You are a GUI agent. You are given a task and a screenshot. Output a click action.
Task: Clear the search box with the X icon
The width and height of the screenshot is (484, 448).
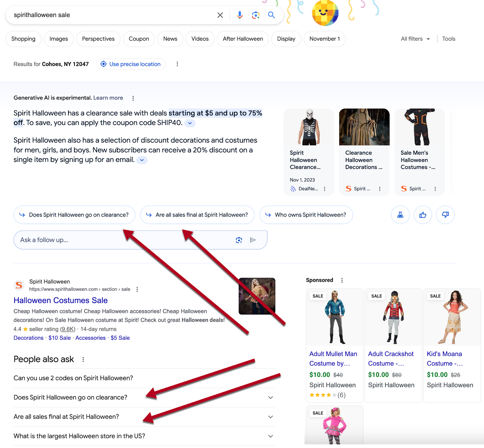point(220,15)
